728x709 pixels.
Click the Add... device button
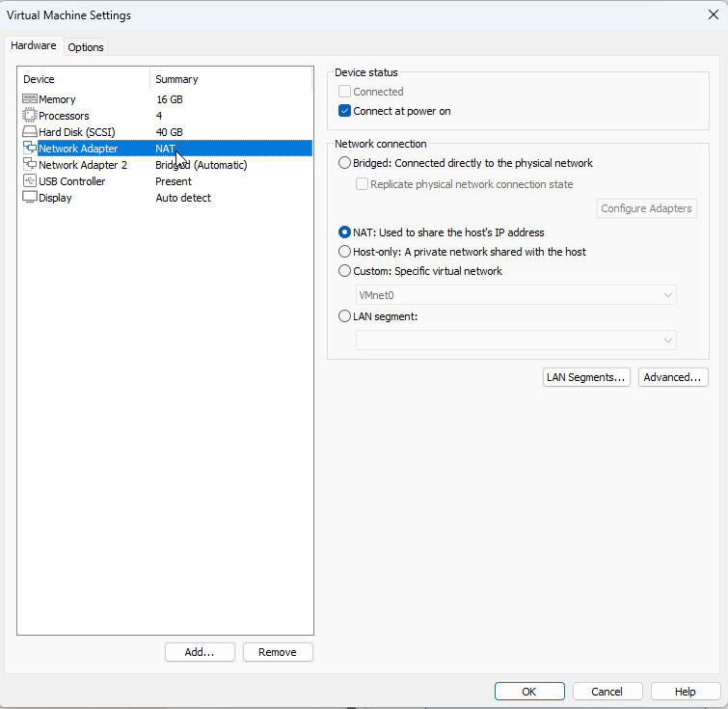click(199, 652)
